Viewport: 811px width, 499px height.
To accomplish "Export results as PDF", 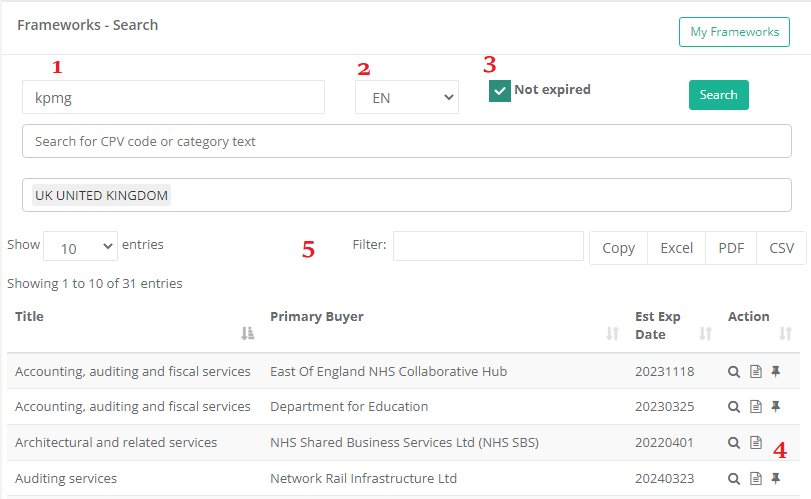I will pos(731,248).
